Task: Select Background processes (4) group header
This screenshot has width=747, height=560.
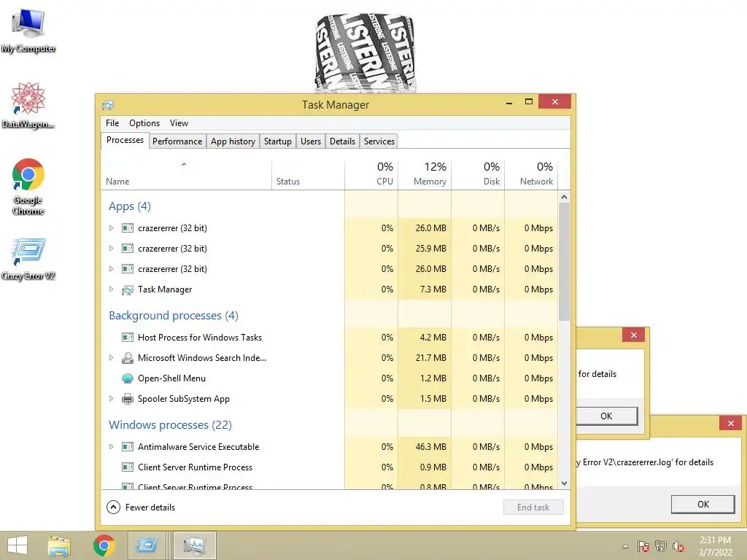Action: pos(174,316)
